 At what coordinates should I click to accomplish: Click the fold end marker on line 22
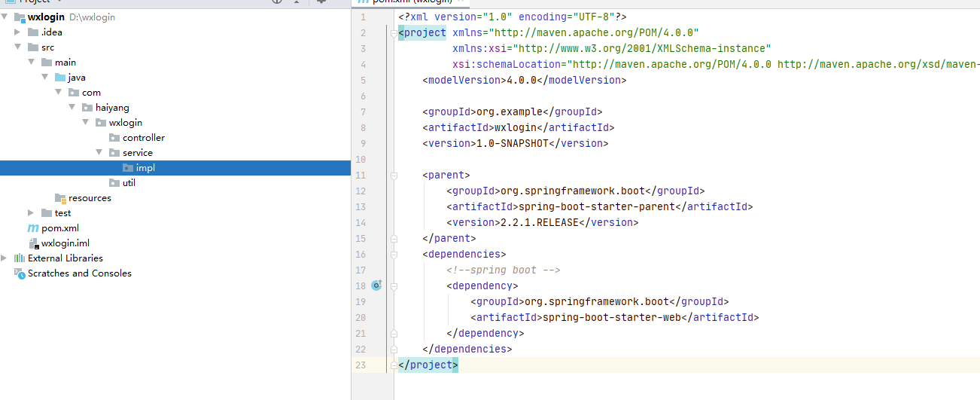coord(394,349)
